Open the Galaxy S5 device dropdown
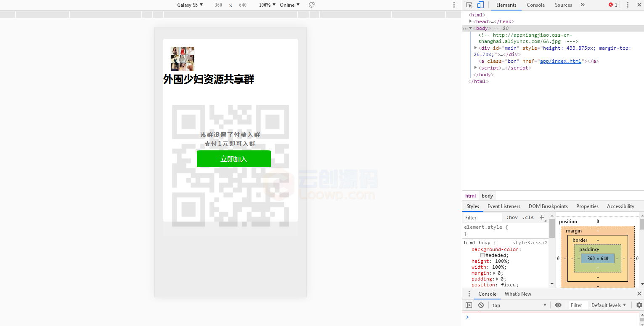644x326 pixels. point(190,5)
